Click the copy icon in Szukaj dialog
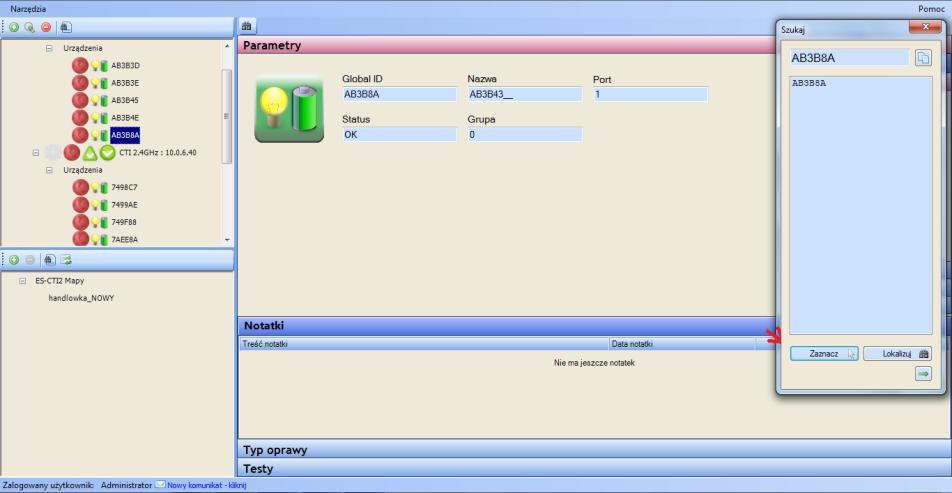This screenshot has width=952, height=493. point(923,58)
